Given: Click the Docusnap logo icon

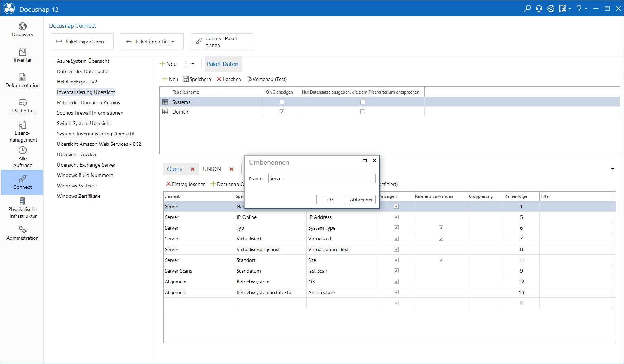Looking at the screenshot, I should [9, 9].
